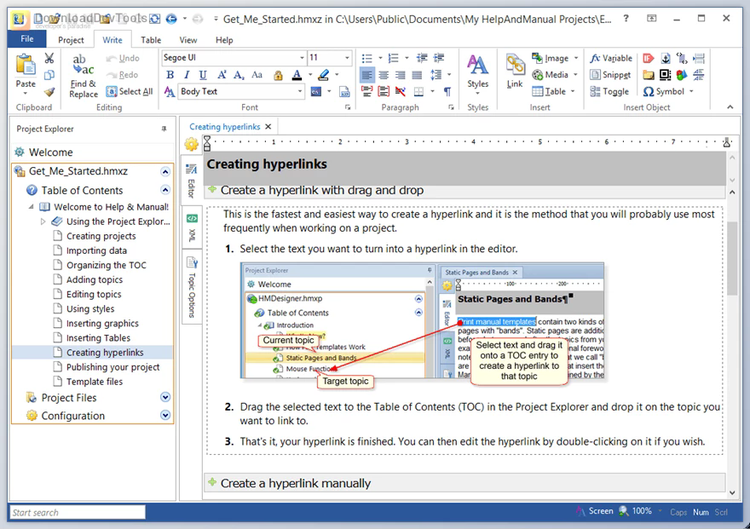The image size is (750, 529).
Task: Close the Creating hyperlinks tab
Action: pyautogui.click(x=268, y=127)
